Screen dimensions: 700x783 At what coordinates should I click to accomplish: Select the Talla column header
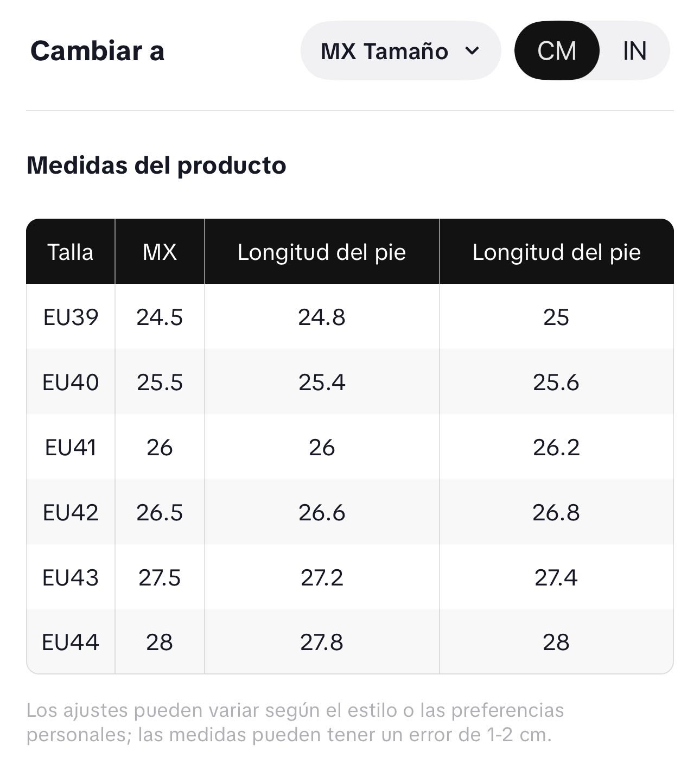tap(71, 252)
